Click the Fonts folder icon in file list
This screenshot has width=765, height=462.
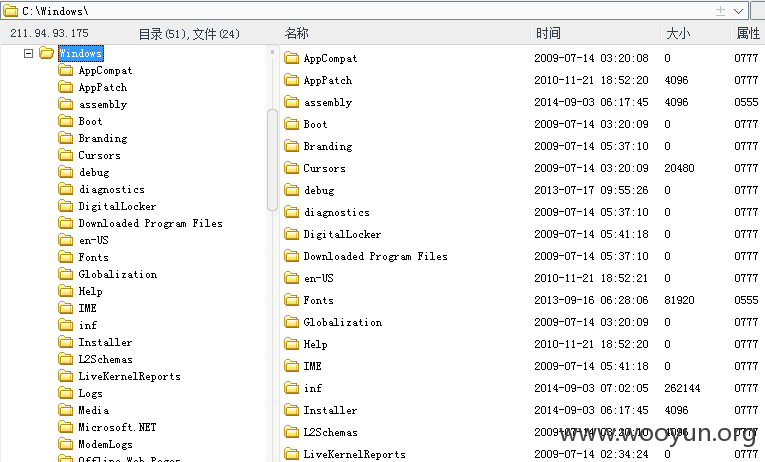pos(291,300)
